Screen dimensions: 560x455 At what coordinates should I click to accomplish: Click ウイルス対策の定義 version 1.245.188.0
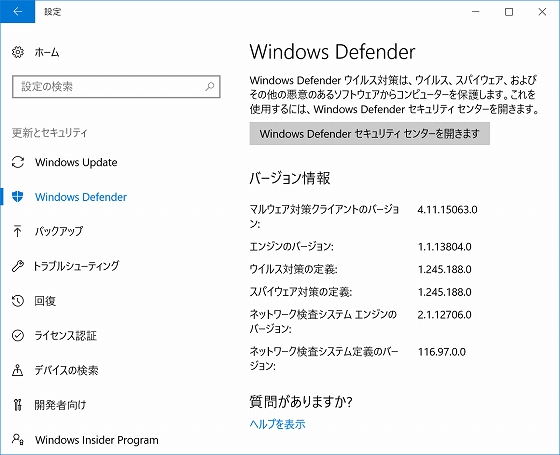coord(445,269)
